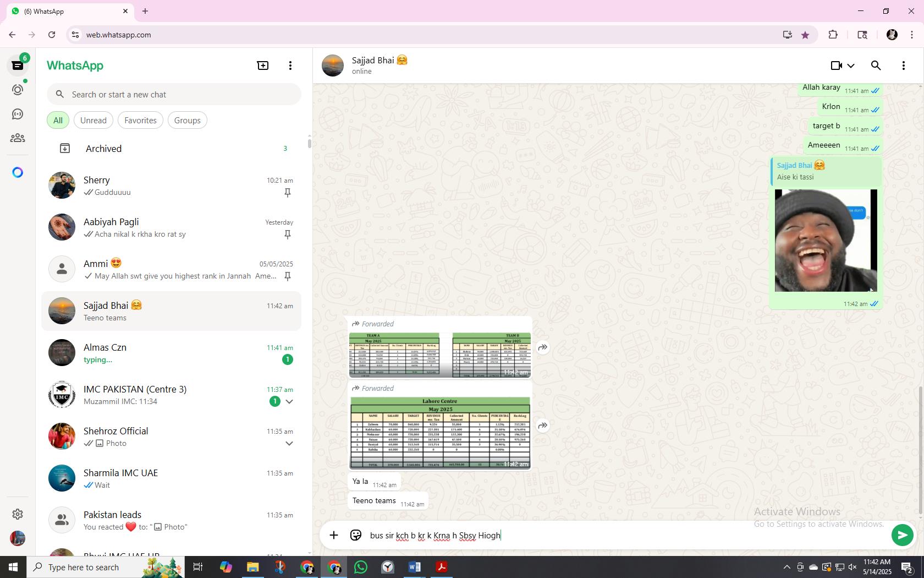Forward the team tables image
Viewport: 924px width, 578px height.
point(543,347)
